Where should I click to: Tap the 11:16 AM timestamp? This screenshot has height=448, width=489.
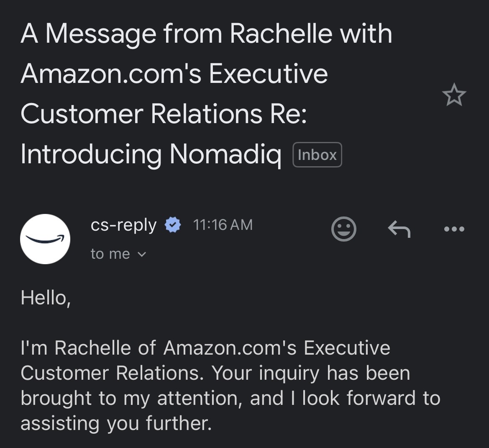[x=223, y=225]
